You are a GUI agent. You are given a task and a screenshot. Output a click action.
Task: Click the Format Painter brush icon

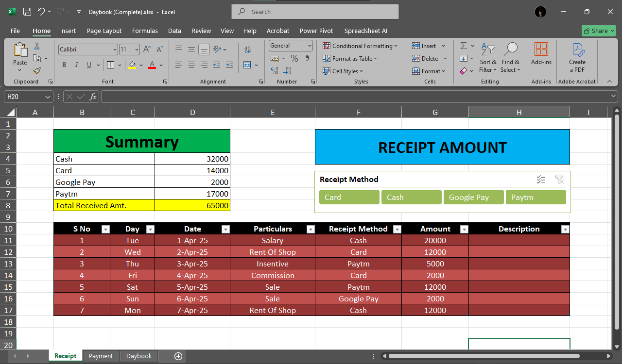pos(37,71)
